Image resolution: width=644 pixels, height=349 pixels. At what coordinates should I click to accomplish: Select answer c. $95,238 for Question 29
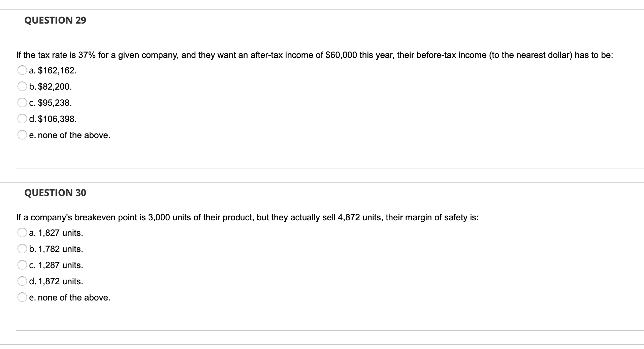coord(22,102)
